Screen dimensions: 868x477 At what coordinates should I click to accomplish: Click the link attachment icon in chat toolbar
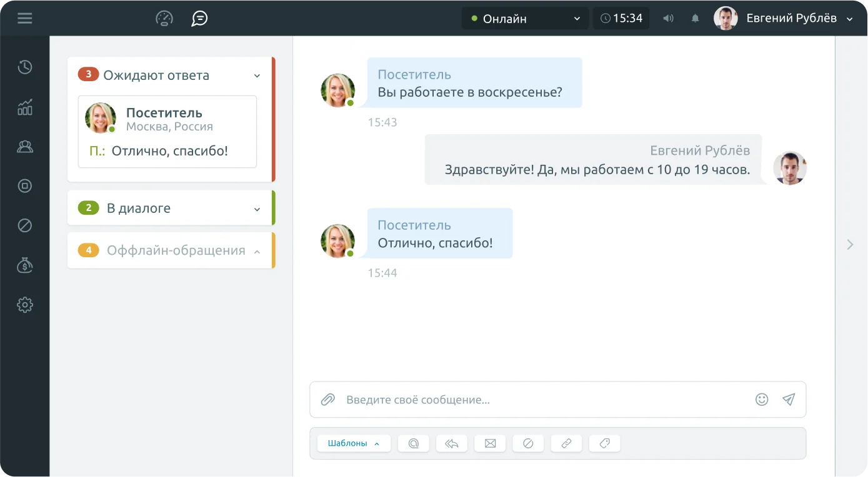[566, 443]
